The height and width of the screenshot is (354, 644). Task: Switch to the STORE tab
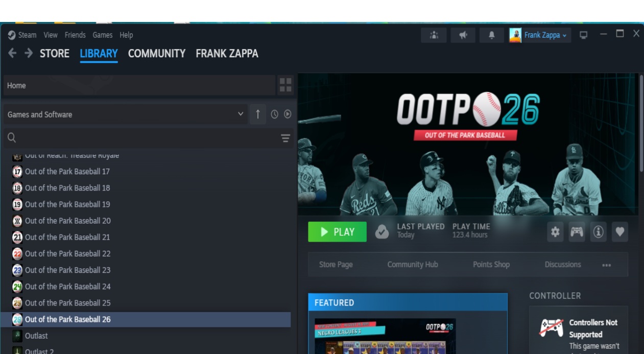[x=55, y=53]
